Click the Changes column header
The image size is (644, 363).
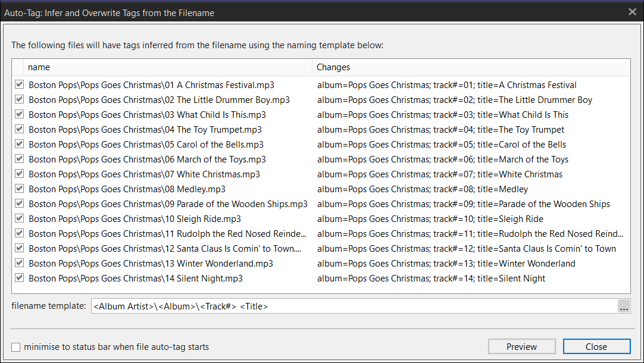[470, 67]
